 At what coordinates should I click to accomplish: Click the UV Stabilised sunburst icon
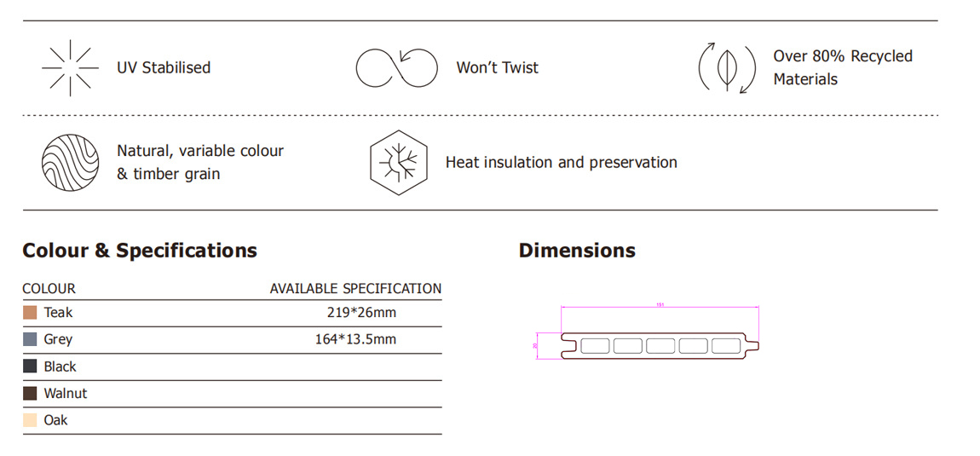(x=70, y=67)
